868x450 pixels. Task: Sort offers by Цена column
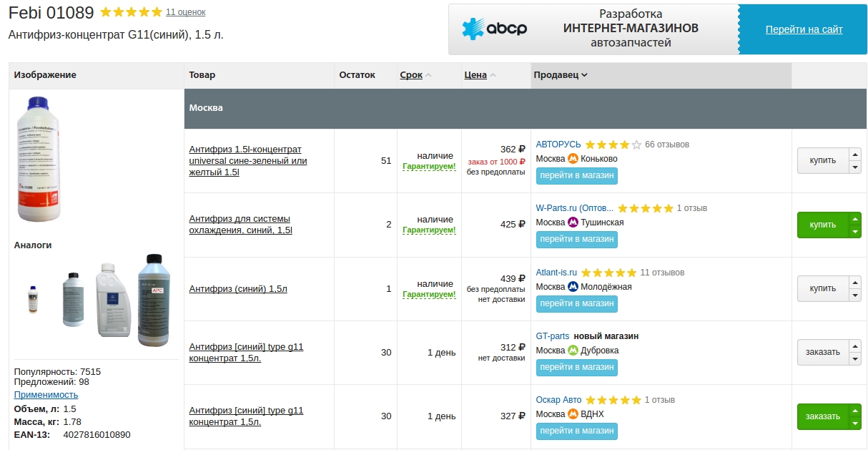tap(475, 75)
